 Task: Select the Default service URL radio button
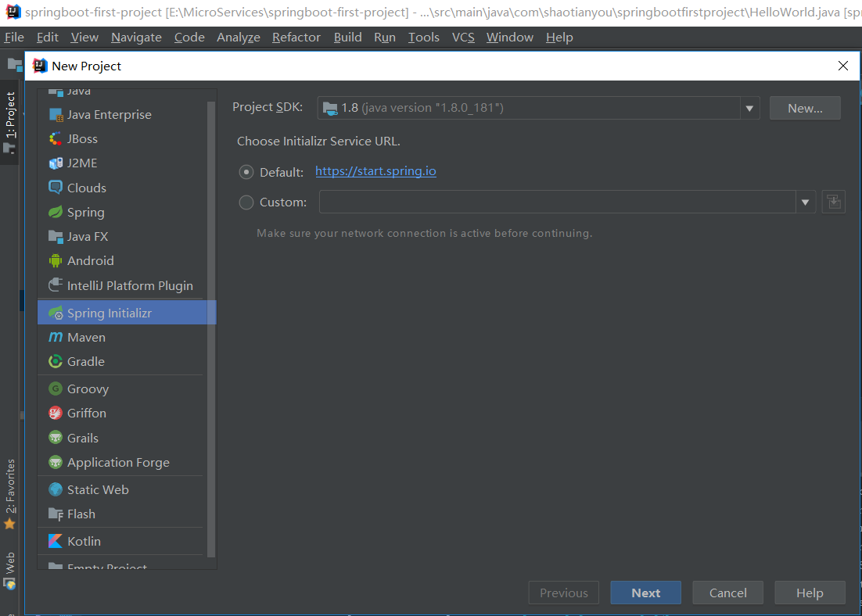(246, 172)
